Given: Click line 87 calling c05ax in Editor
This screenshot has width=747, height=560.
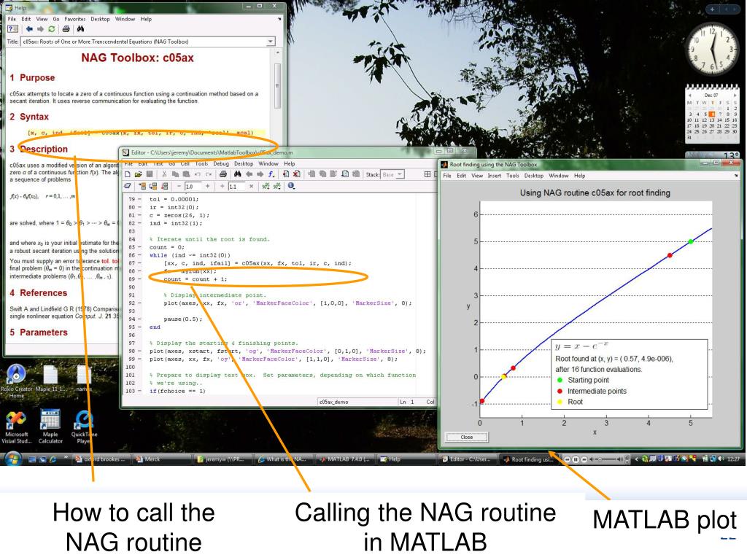Looking at the screenshot, I should coord(258,262).
